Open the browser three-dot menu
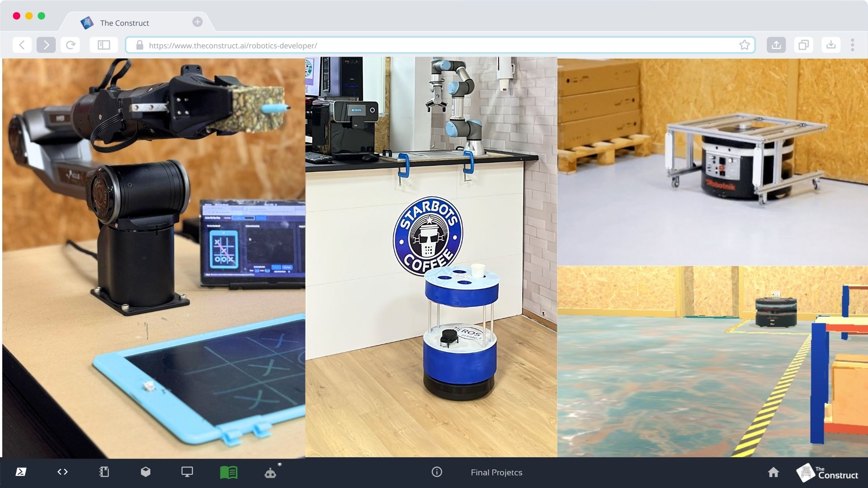 pos(852,45)
